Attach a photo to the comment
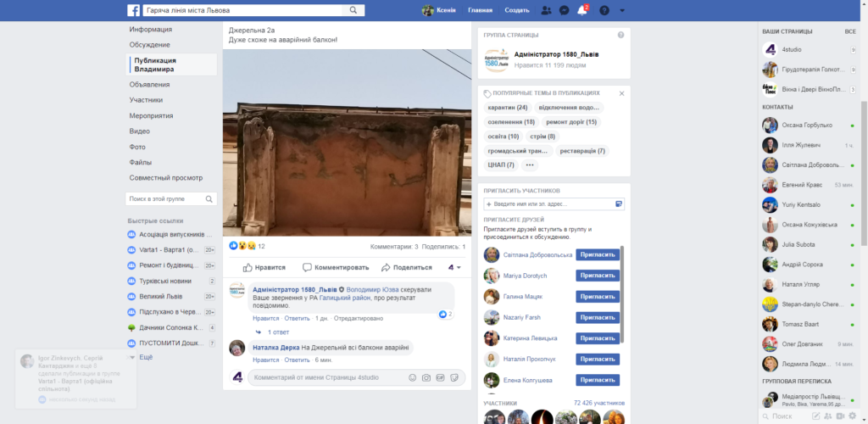 pyautogui.click(x=426, y=377)
